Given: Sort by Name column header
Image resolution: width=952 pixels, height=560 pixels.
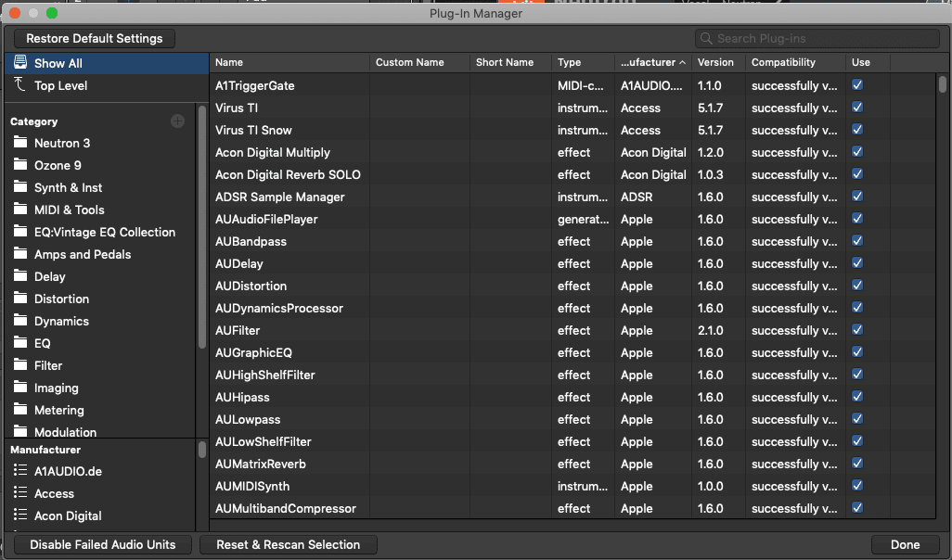Looking at the screenshot, I should coord(289,62).
